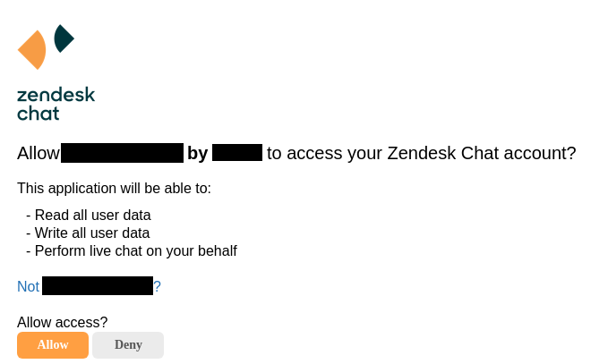Click "This application will be able to:" text

coord(115,188)
